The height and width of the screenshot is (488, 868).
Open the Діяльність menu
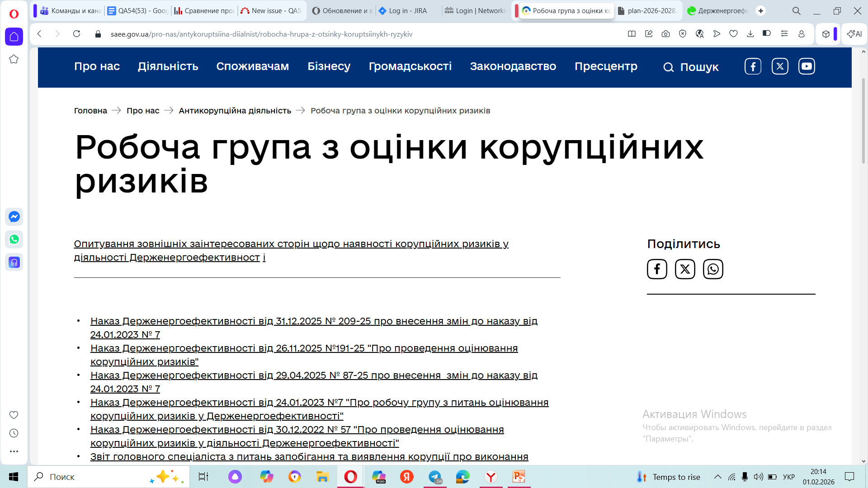(168, 66)
